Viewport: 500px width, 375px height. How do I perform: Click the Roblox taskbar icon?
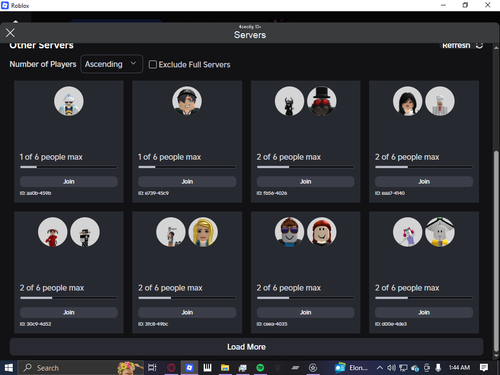pos(189,368)
